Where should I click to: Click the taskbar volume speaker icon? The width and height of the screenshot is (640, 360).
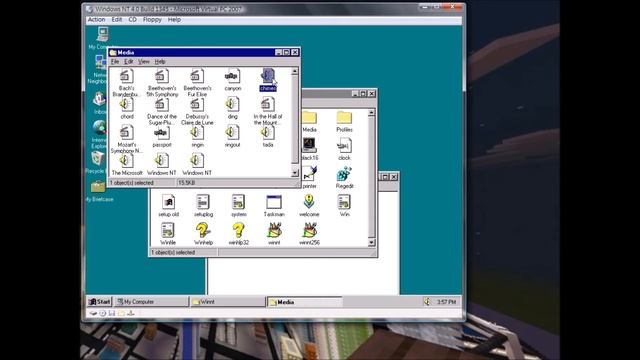(x=427, y=302)
